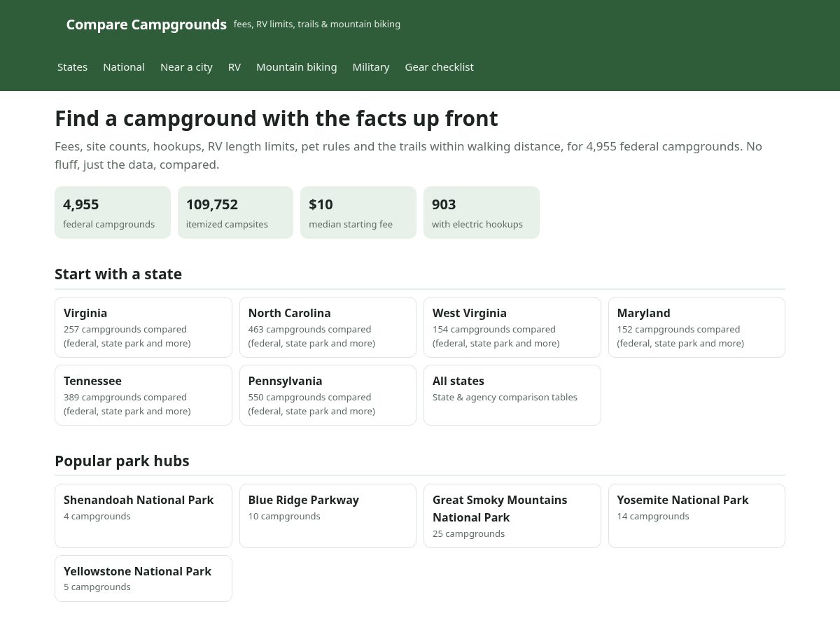The height and width of the screenshot is (630, 840).
Task: Click the header tagline about fees and RV limits
Action: pyautogui.click(x=317, y=24)
